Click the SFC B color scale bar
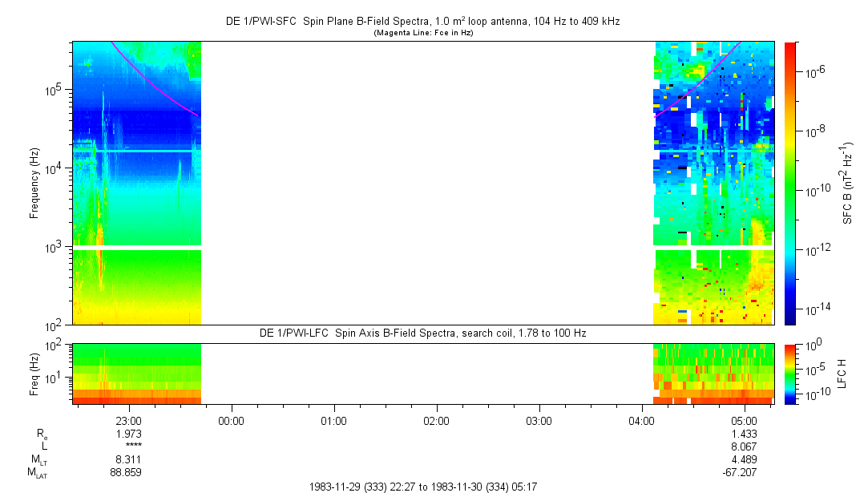This screenshot has width=868, height=497. pos(790,184)
